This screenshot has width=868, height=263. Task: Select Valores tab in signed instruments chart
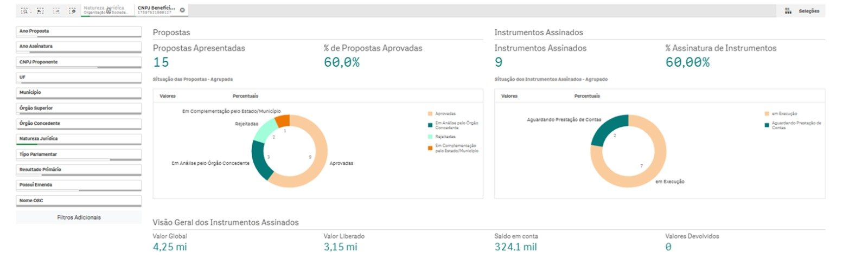[x=509, y=96]
